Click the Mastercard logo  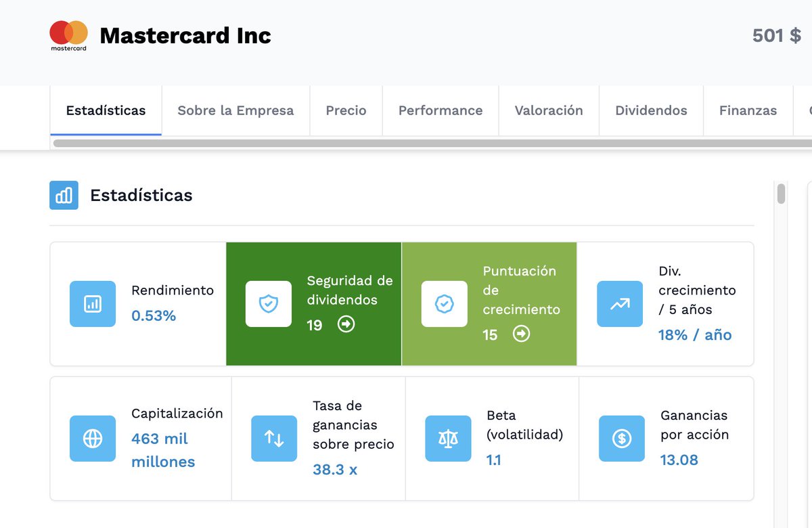(68, 36)
